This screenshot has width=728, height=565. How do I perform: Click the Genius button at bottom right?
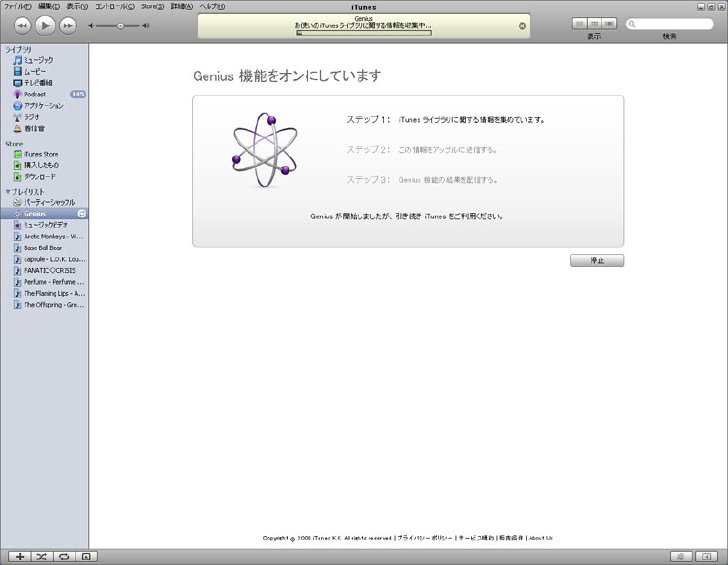tap(681, 557)
